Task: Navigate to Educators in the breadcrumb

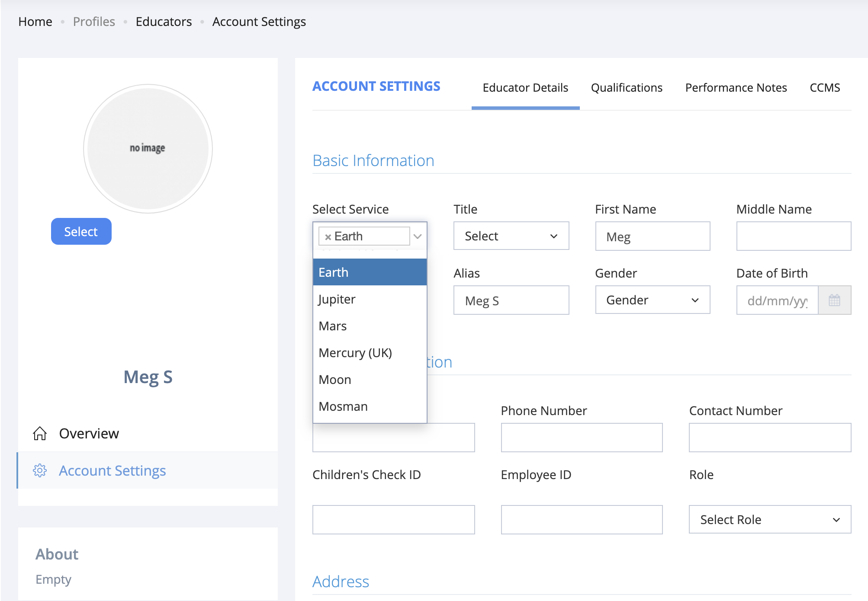Action: point(164,22)
